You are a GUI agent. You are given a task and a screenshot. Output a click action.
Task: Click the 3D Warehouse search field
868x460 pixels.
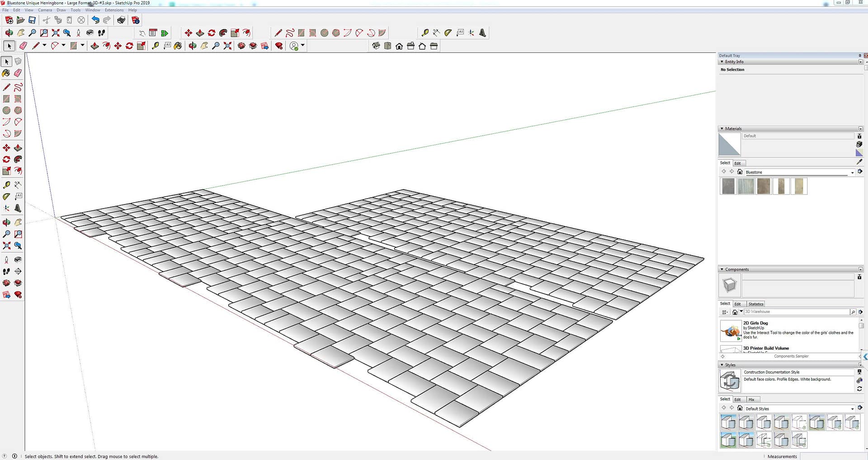point(797,312)
